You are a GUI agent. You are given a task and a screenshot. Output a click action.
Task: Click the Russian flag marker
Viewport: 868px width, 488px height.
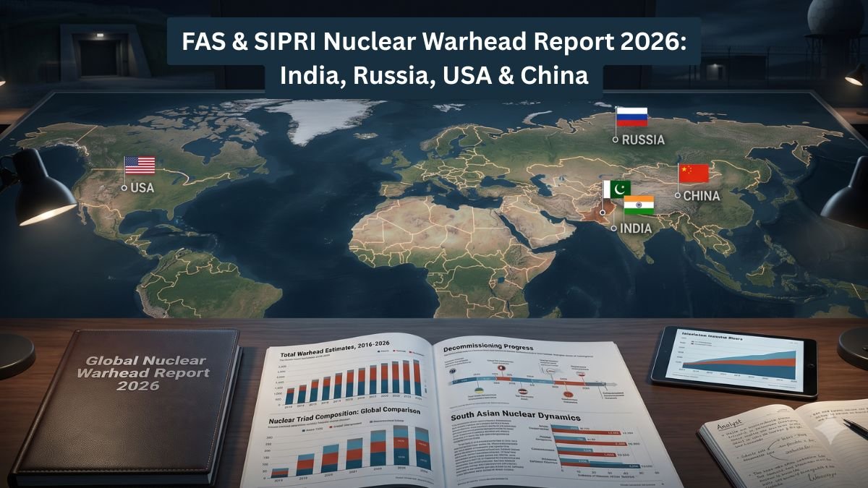[631, 116]
